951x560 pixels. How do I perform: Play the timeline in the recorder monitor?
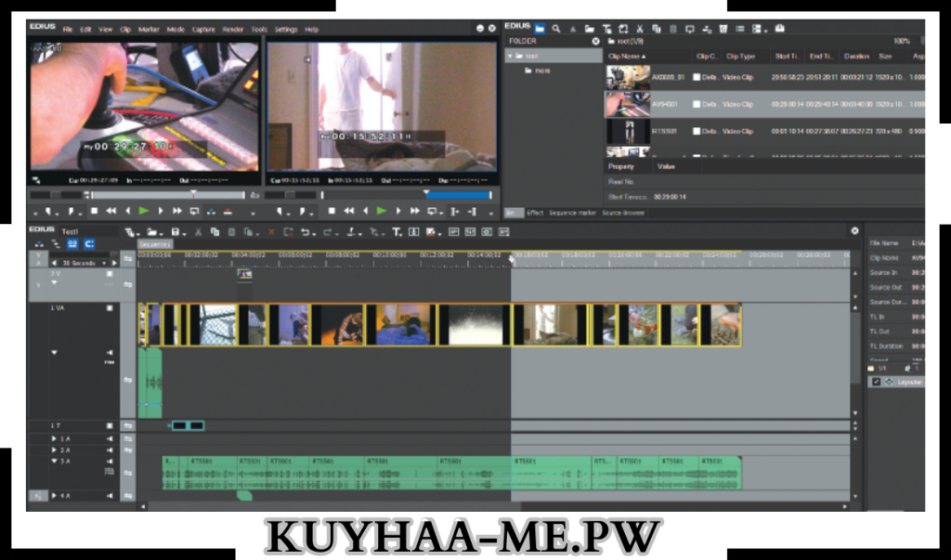(x=382, y=211)
